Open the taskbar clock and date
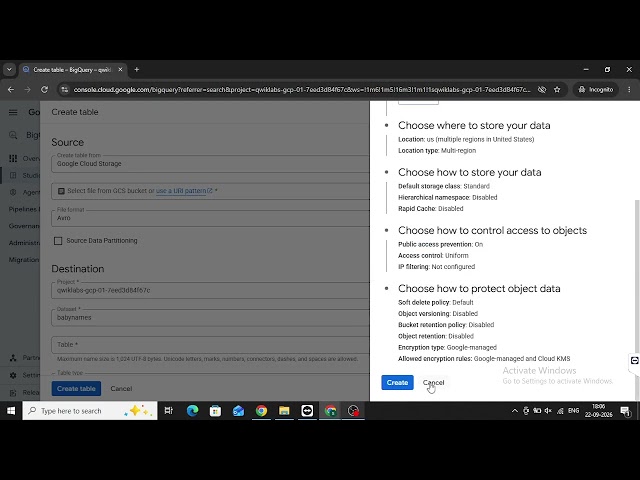The width and height of the screenshot is (640, 480). point(599,411)
